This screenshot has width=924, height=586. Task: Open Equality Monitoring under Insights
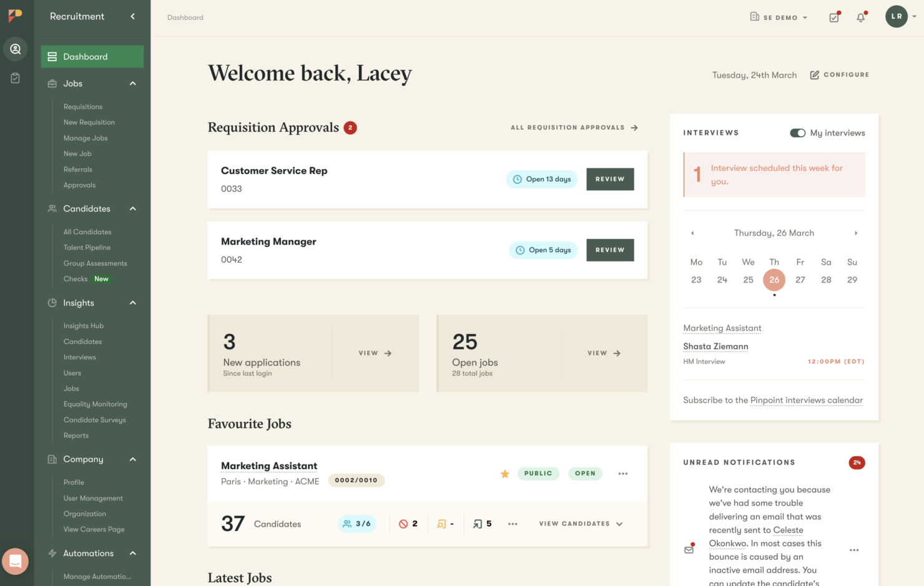pyautogui.click(x=95, y=404)
